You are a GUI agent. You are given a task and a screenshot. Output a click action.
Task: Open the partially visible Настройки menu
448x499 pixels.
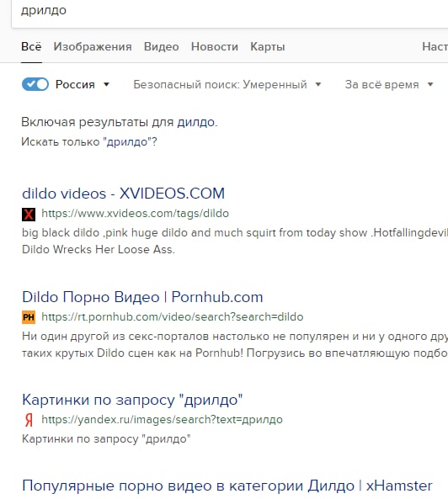click(x=435, y=47)
